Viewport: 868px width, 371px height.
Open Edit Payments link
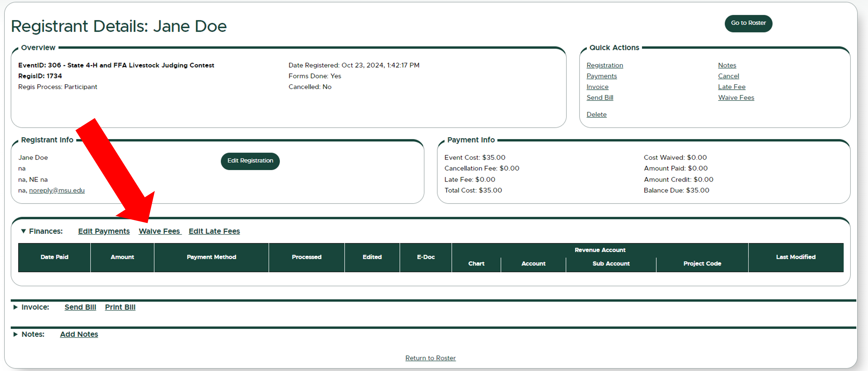[x=104, y=231]
